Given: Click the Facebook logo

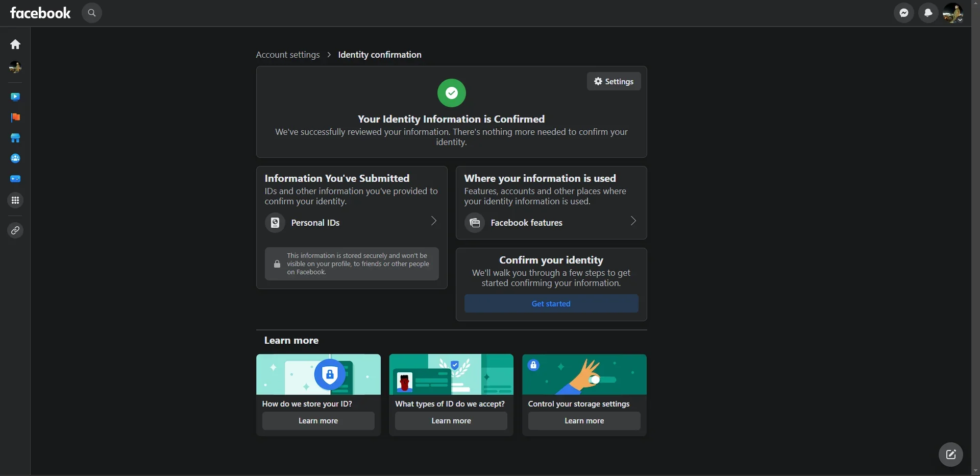Looking at the screenshot, I should 40,13.
